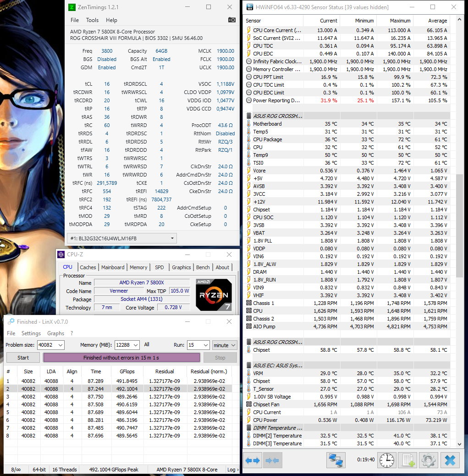Click fan icon beside Chipset Fan
This screenshot has height=476, width=468.
pos(248,404)
